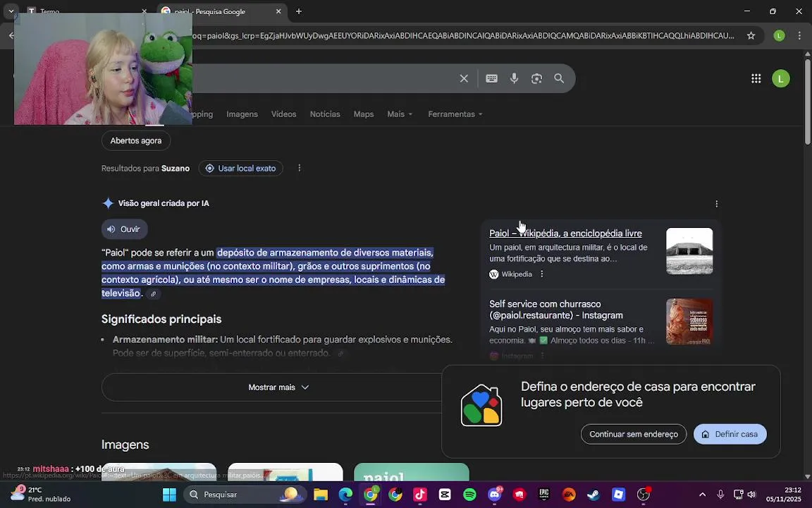This screenshot has height=508, width=812.
Task: Click the Usar local exato button
Action: tap(241, 169)
